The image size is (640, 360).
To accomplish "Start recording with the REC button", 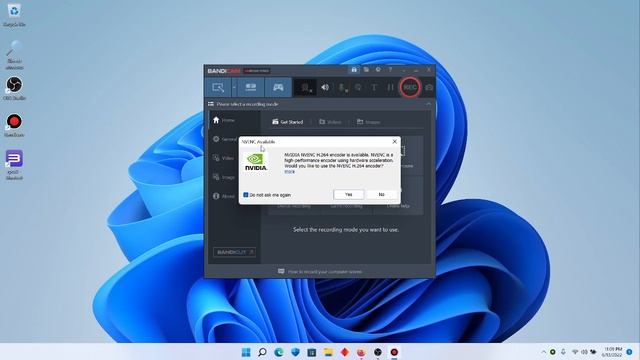I will click(410, 87).
